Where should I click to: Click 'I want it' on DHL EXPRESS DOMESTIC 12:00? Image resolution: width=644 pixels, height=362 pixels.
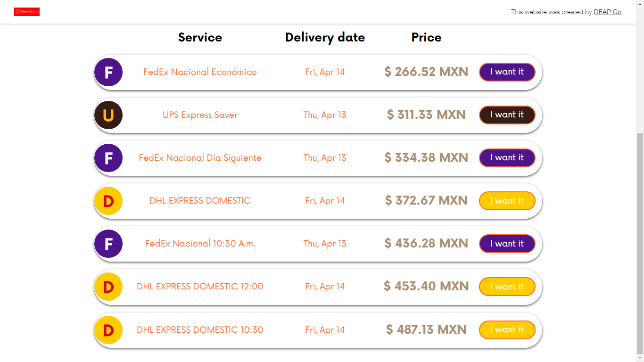[507, 286]
